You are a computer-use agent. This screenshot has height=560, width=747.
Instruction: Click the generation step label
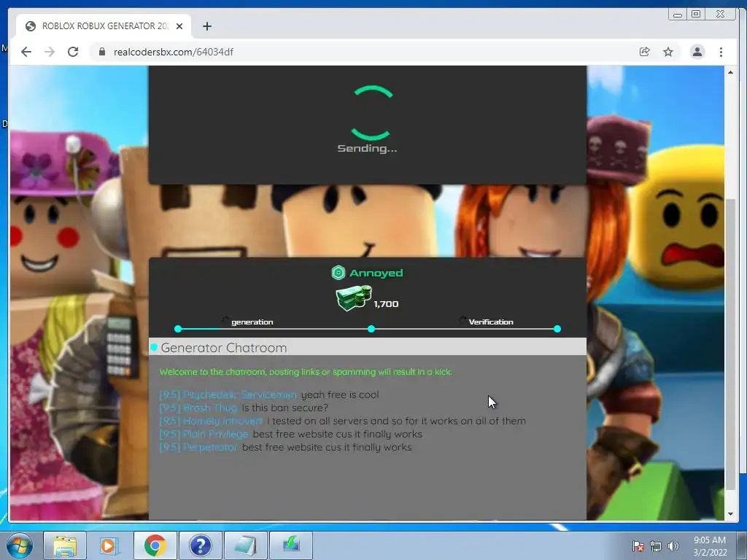click(252, 322)
